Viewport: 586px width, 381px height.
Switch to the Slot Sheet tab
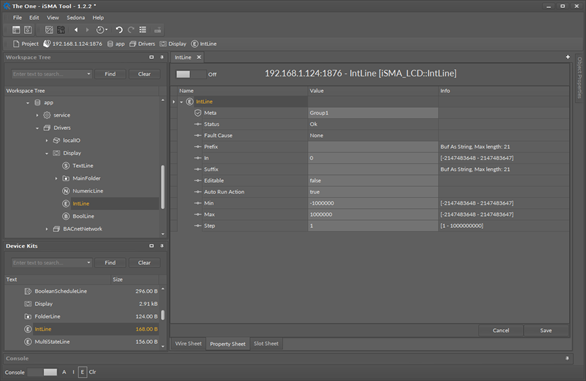click(266, 344)
